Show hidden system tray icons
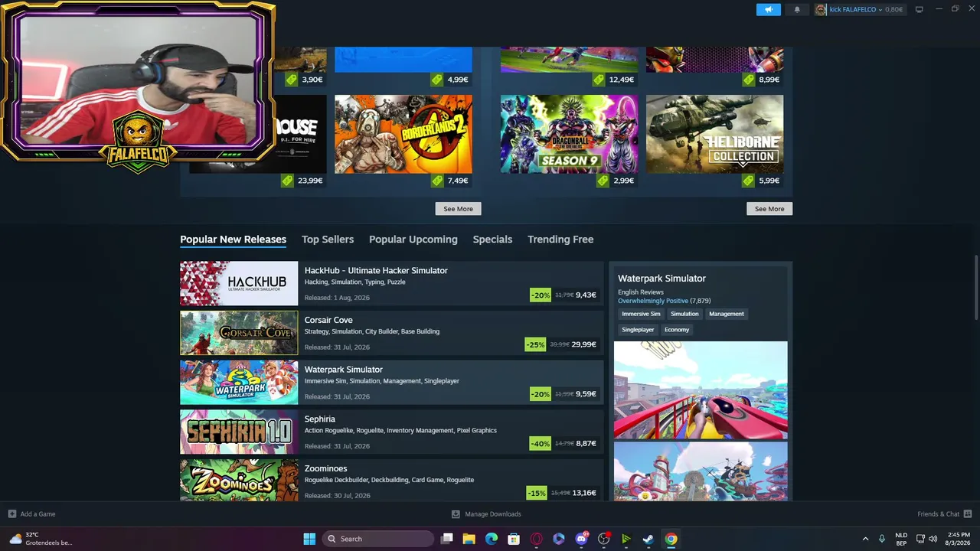The width and height of the screenshot is (980, 551). coord(865,539)
